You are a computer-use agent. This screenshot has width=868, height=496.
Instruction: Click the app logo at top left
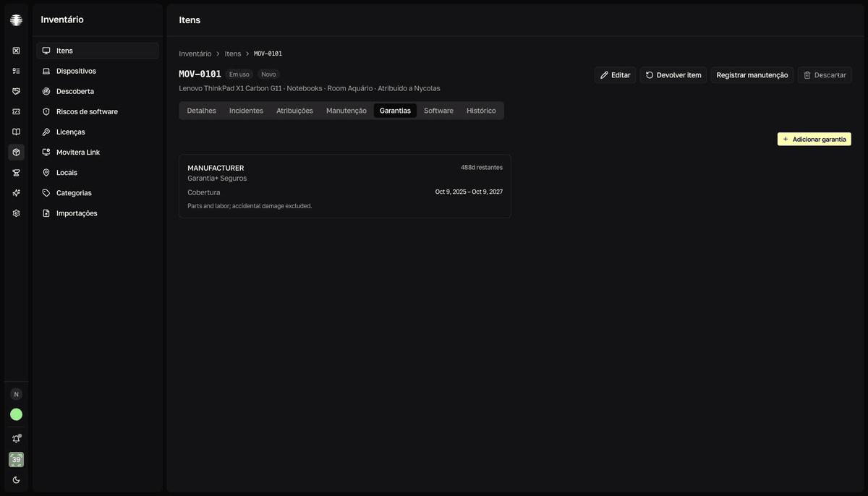click(16, 20)
